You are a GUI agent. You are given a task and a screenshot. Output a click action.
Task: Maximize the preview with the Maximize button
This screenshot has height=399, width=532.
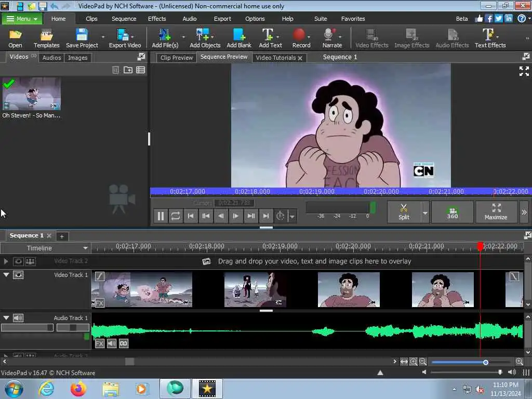point(496,212)
